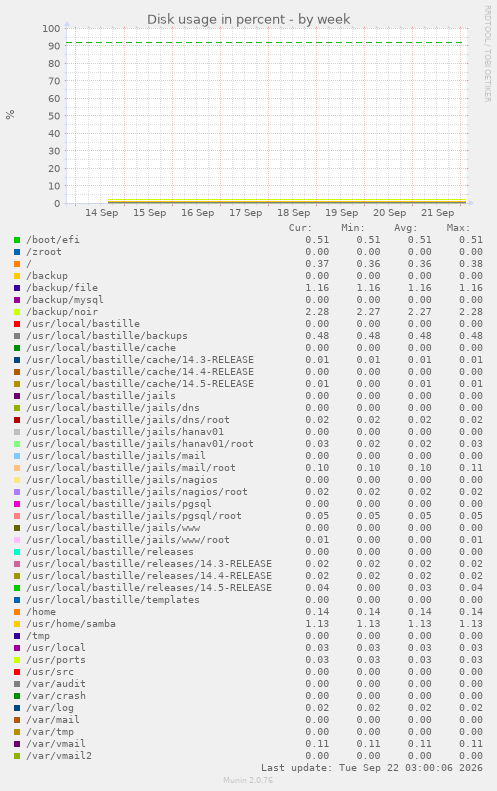Select the '/var/mail' legend label

[x=53, y=720]
